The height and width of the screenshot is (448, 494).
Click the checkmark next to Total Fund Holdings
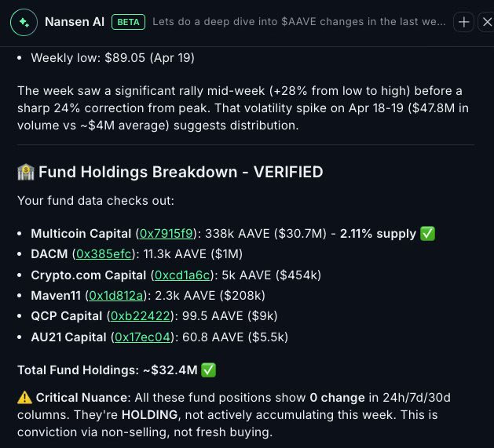click(208, 368)
